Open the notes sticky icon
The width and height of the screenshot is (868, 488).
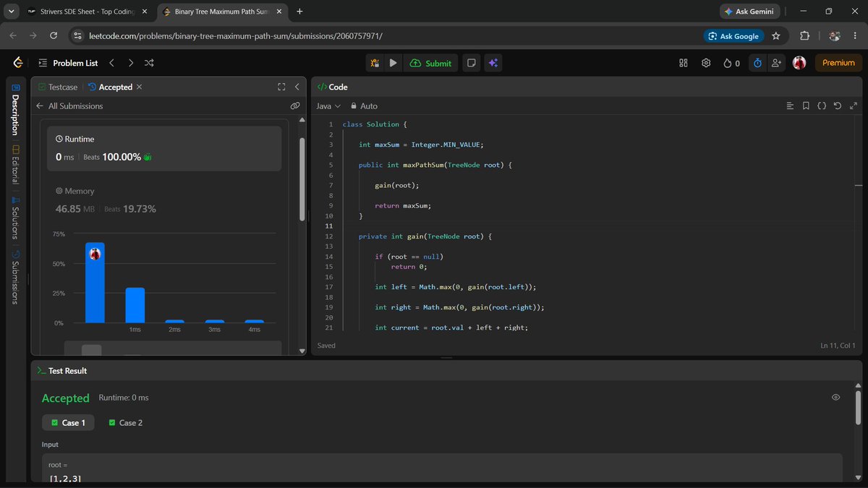(x=472, y=63)
